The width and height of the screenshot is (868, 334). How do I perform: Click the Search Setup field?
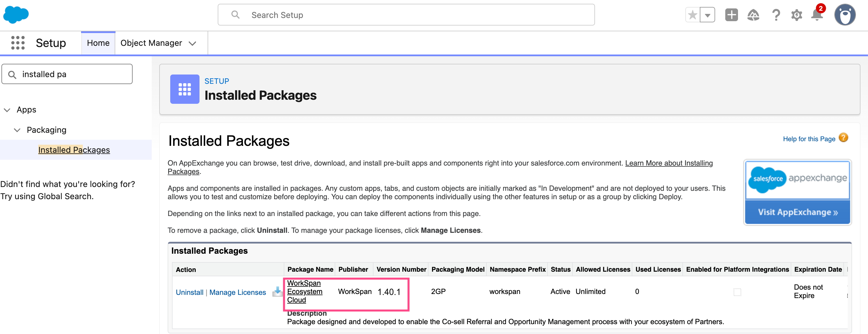pyautogui.click(x=406, y=15)
